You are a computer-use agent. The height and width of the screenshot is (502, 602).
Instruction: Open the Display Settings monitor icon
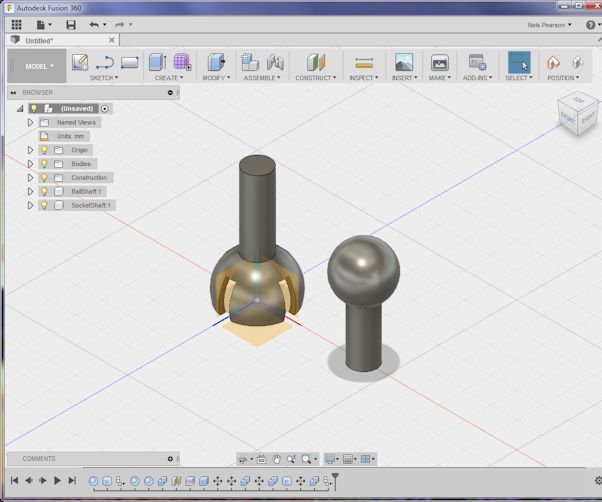click(x=330, y=459)
